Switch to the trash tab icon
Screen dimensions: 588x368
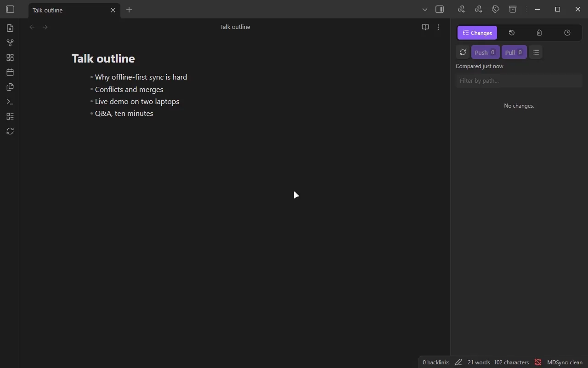[x=539, y=33]
